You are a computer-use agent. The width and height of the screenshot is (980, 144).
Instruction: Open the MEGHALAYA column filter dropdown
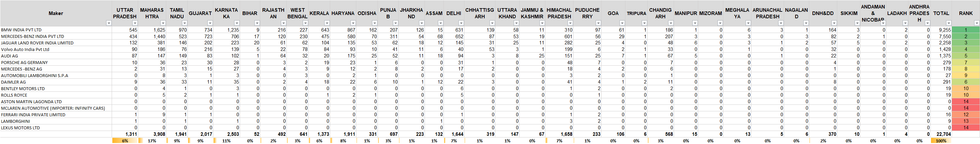pyautogui.click(x=748, y=23)
